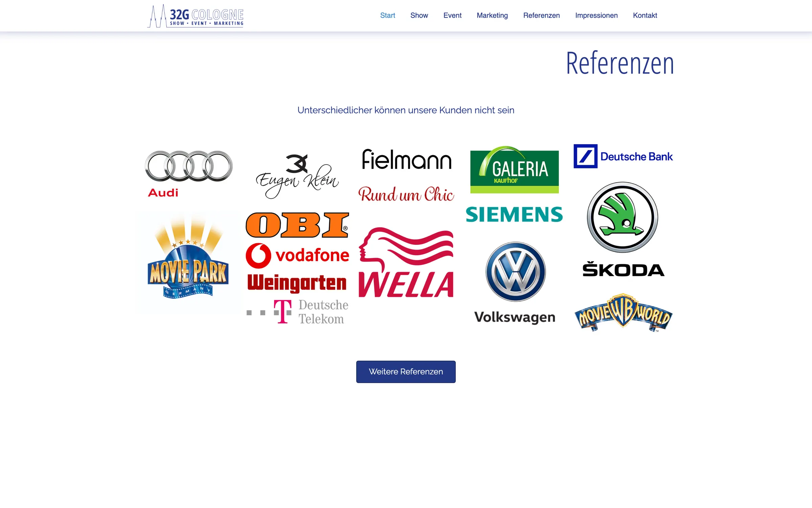Click the Deutsche Telekom logo
This screenshot has height=508, width=812.
click(297, 312)
